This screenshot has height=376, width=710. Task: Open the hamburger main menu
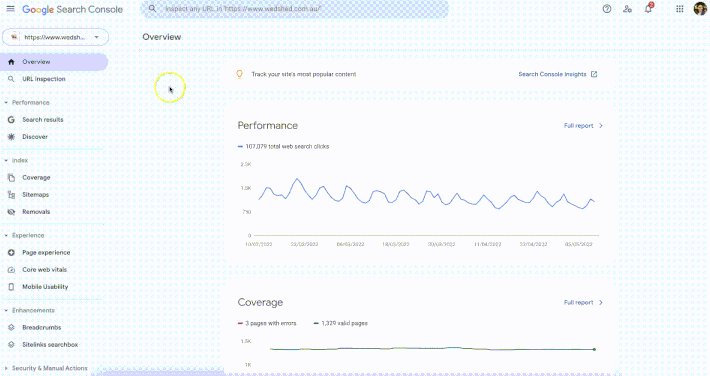click(x=10, y=9)
